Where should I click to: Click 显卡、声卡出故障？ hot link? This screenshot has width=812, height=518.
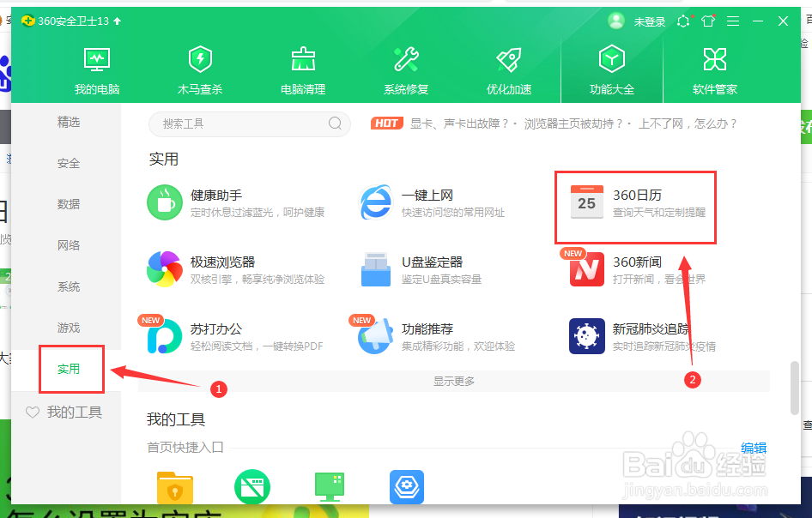click(x=460, y=123)
